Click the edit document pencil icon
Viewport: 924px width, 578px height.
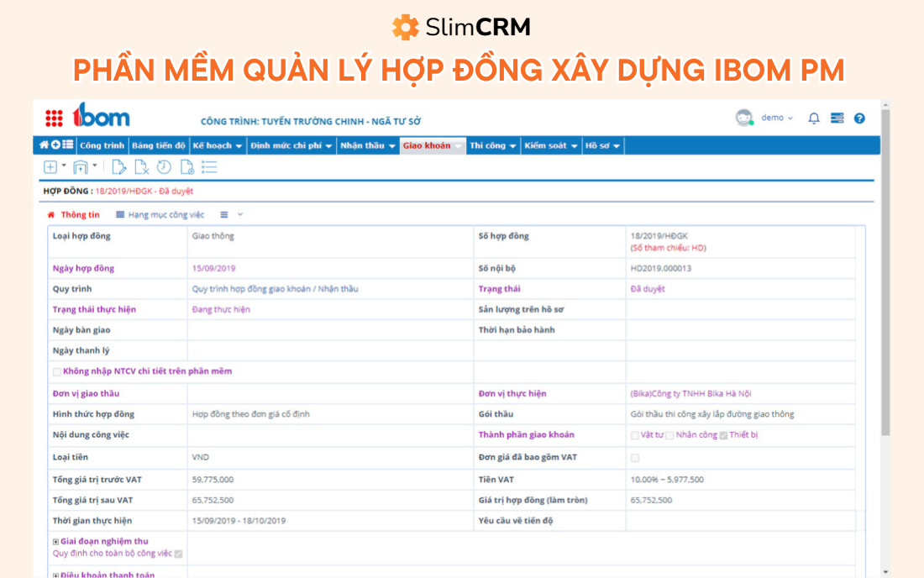point(119,167)
